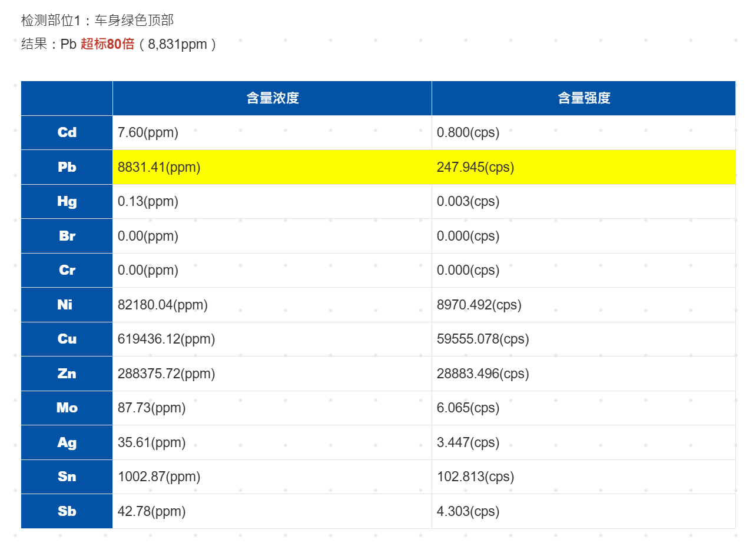Viewport: 756px width, 553px height.
Task: Click the 619436.12(ppm) cell
Action: coord(272,339)
